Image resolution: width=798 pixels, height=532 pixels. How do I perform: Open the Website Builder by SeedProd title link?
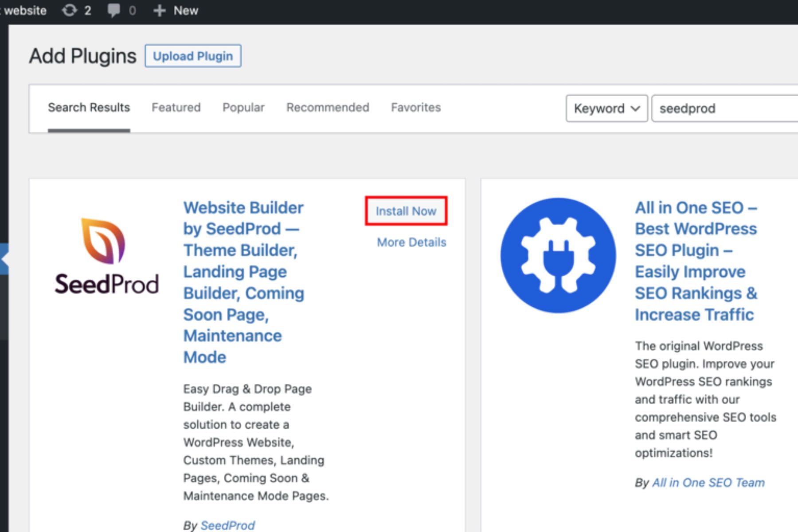(243, 282)
